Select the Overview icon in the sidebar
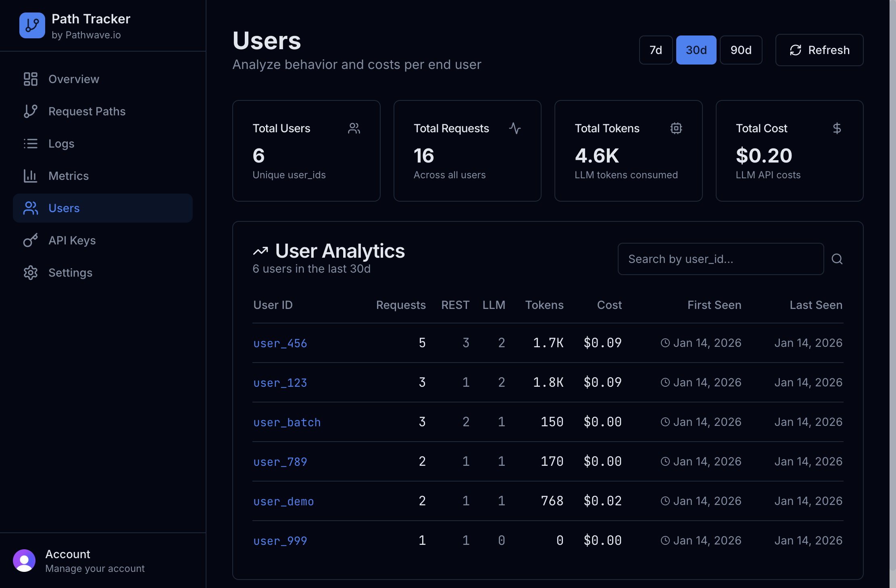The height and width of the screenshot is (588, 896). coord(31,79)
